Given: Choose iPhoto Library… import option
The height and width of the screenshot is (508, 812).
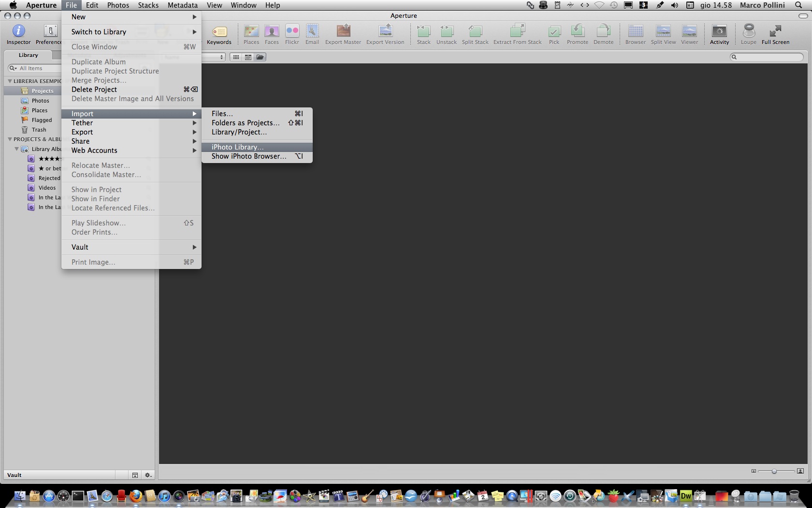Looking at the screenshot, I should coord(257,147).
